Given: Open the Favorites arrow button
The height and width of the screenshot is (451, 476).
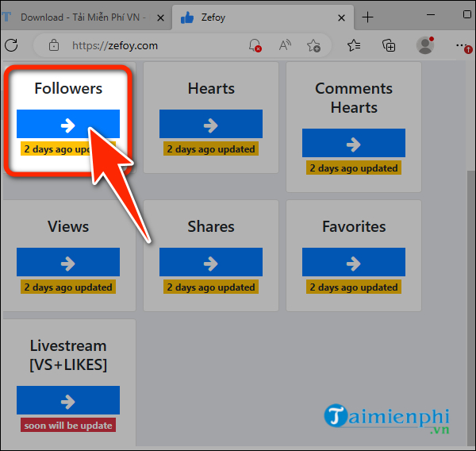Looking at the screenshot, I should click(x=354, y=262).
